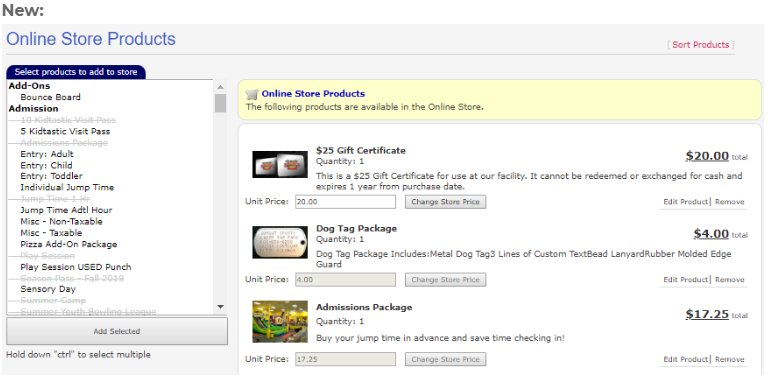Click the $25 Gift Certificate product title
This screenshot has width=770, height=386.
pos(361,151)
